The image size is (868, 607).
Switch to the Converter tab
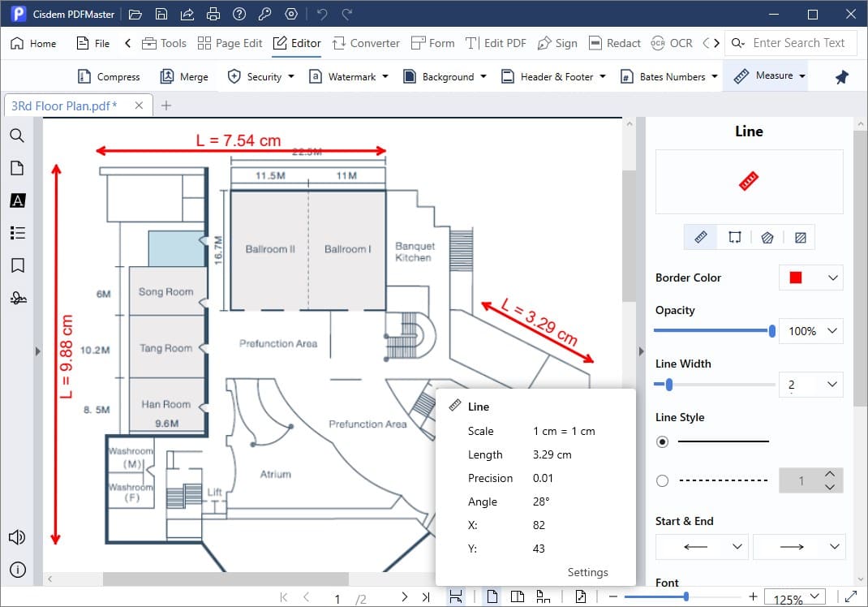(365, 43)
